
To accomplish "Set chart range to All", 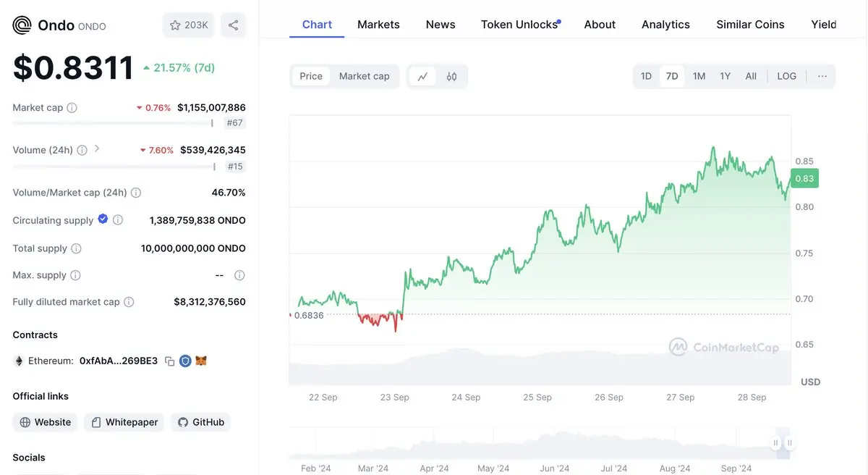I will click(x=751, y=76).
